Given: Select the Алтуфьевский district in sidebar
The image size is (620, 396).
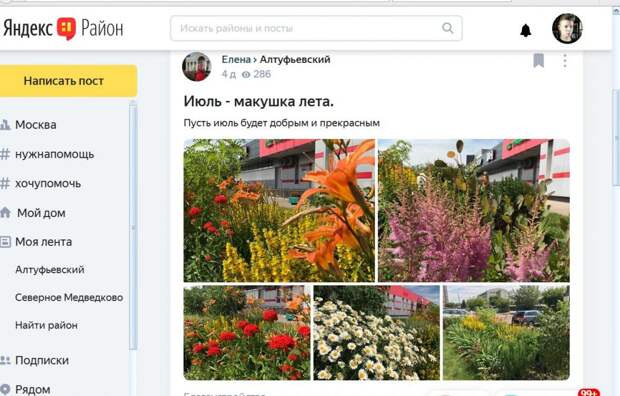Looking at the screenshot, I should [49, 270].
